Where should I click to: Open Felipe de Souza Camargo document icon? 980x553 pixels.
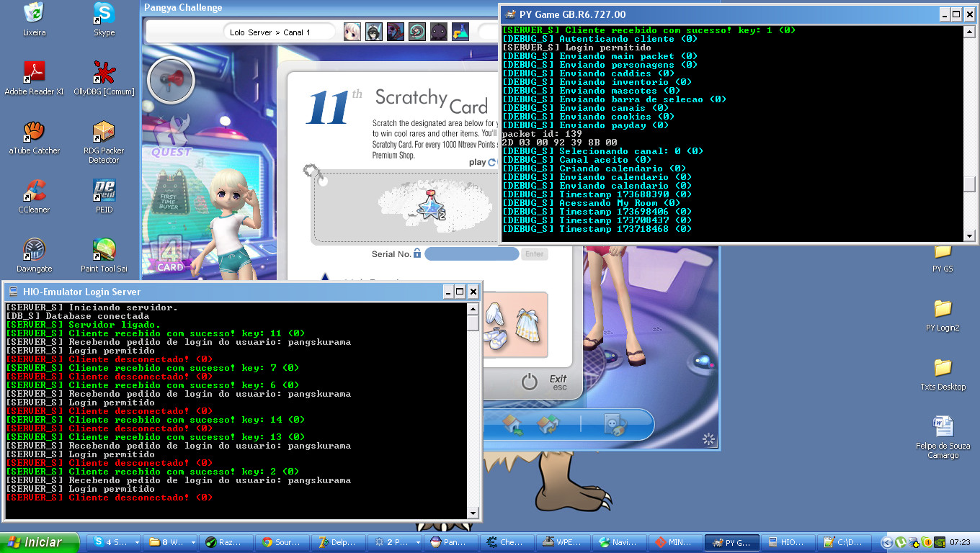[x=943, y=436]
